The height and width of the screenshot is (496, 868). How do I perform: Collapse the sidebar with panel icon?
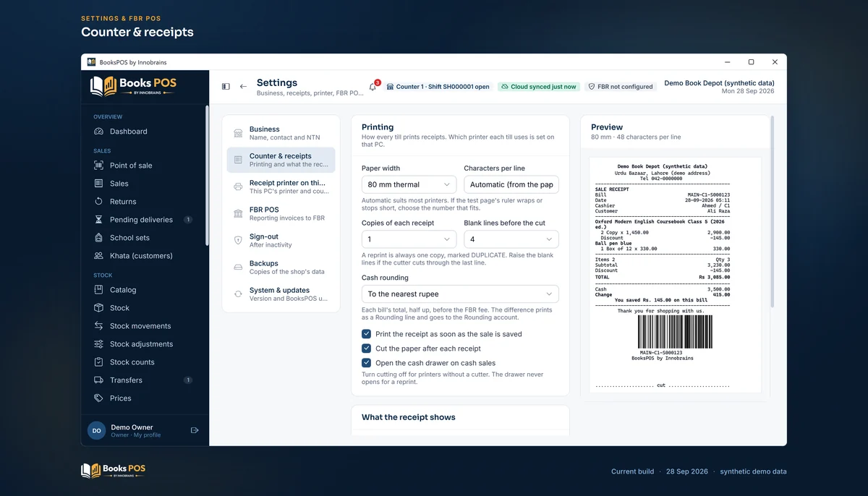click(x=226, y=87)
